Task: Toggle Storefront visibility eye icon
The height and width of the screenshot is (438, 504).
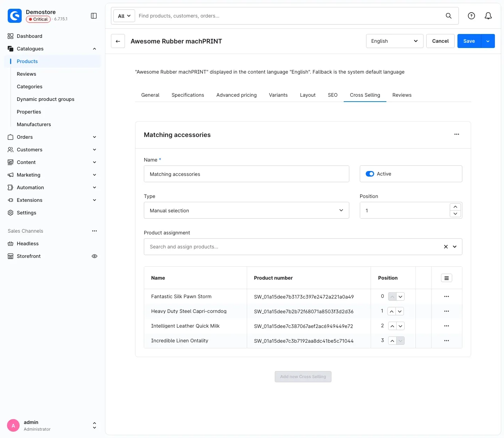Action: tap(94, 256)
